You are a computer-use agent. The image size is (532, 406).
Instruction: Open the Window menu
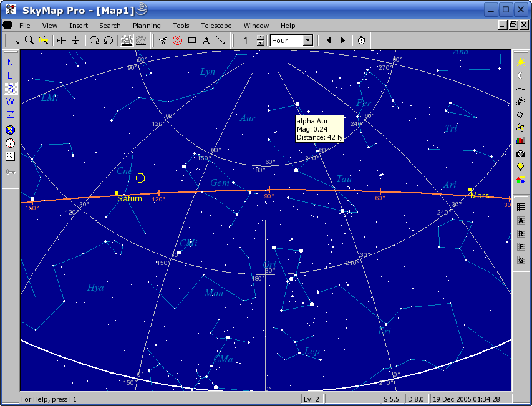pyautogui.click(x=256, y=26)
